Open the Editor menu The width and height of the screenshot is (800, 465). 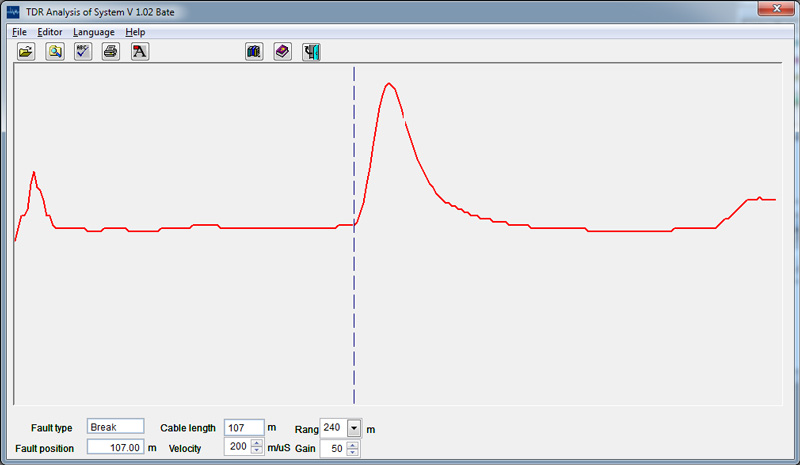click(x=50, y=32)
